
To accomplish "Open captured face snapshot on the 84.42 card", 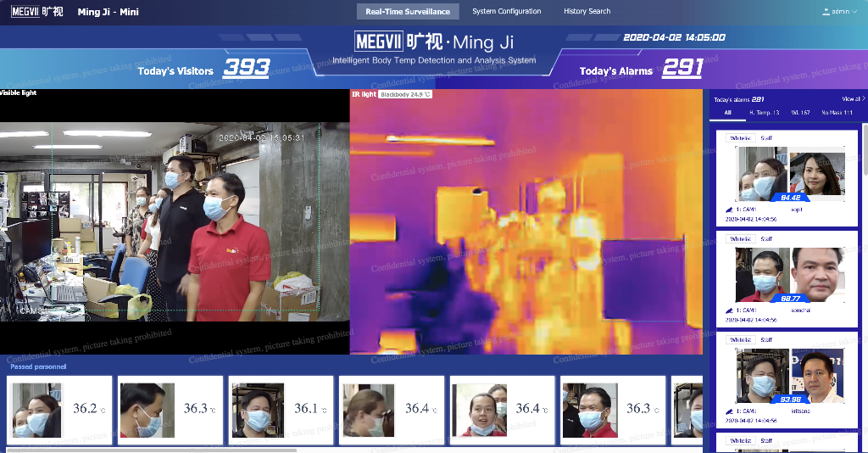I will (762, 174).
